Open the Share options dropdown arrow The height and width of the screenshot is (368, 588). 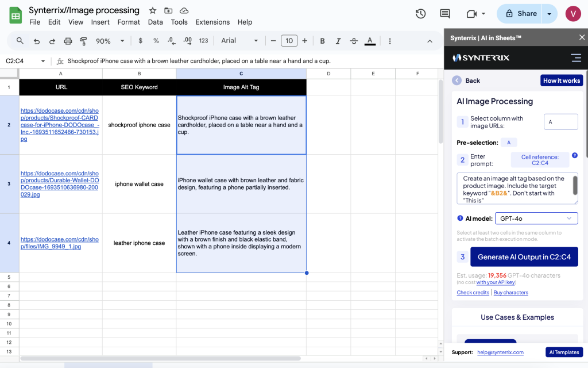pos(550,14)
